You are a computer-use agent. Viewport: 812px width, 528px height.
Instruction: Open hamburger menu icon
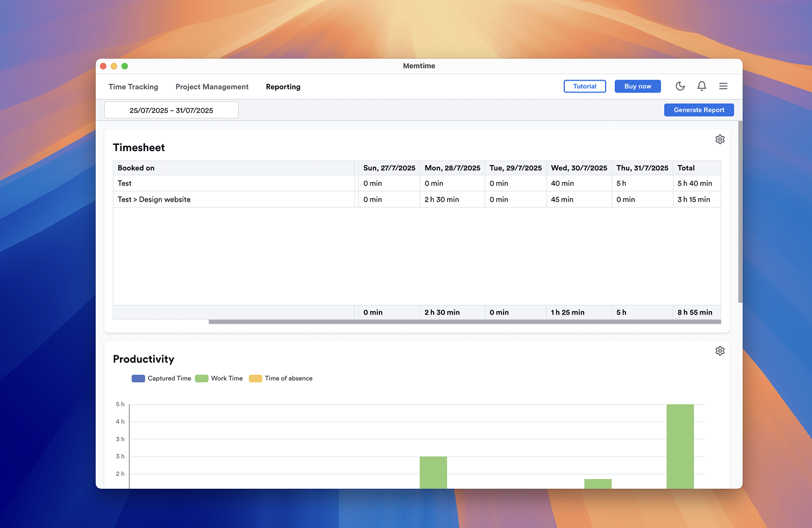[x=723, y=86]
